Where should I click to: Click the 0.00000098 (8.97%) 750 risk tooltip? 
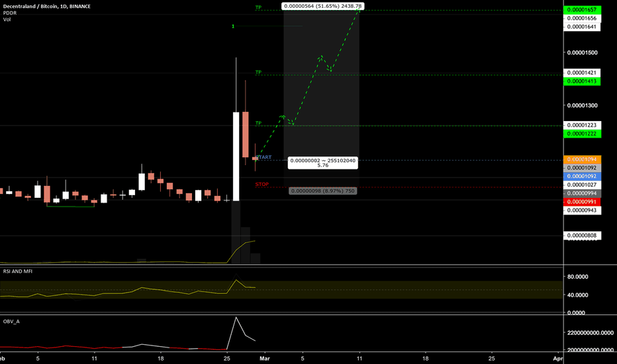322,191
